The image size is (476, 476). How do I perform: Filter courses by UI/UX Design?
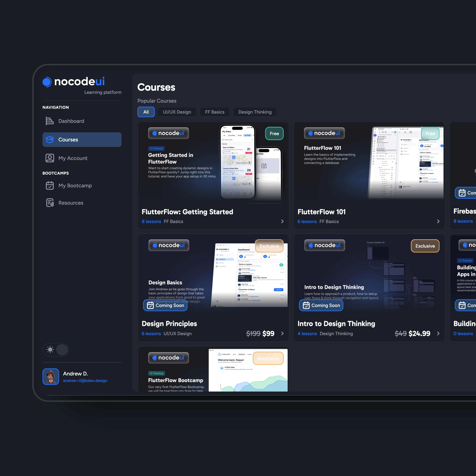(x=177, y=112)
